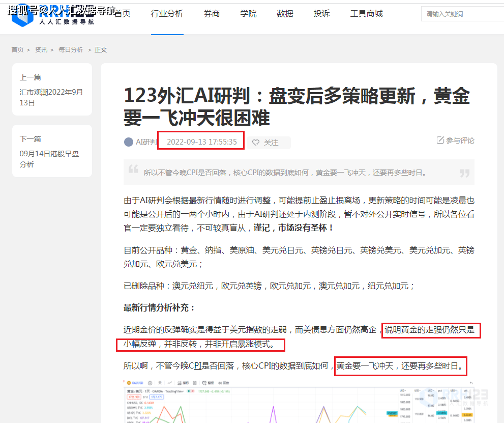This screenshot has height=423, width=504.
Task: Click the 资讯 breadcrumb link
Action: point(41,49)
